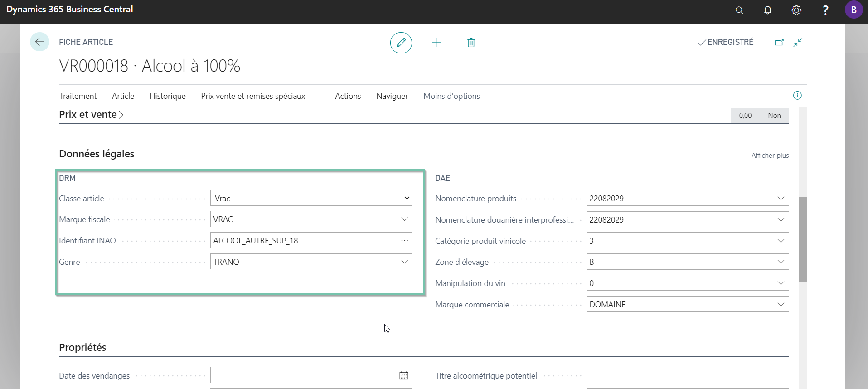868x389 pixels.
Task: Expand the Prix et vente section
Action: (91, 115)
